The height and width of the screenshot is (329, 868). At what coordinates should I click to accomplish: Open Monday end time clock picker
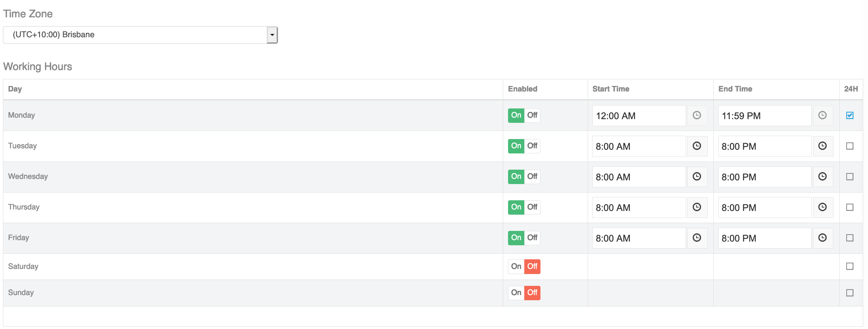(x=822, y=115)
